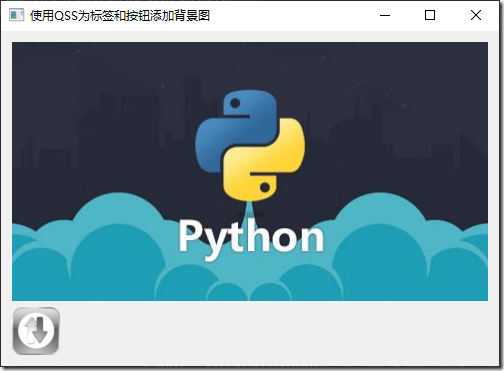Viewport: 504px width, 371px height.
Task: Click the title text '使用QSS为标签和按钮添加背景图'
Action: coord(120,16)
